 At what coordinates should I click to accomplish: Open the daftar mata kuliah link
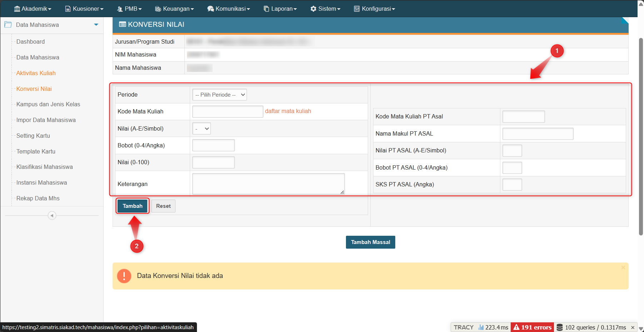coord(288,111)
